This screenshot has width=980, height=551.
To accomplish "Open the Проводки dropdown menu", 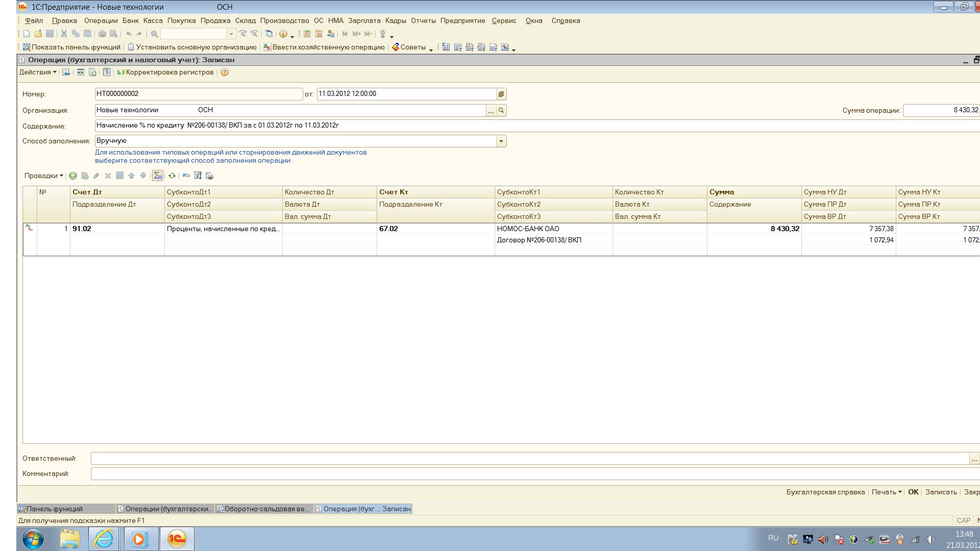I will tap(44, 176).
